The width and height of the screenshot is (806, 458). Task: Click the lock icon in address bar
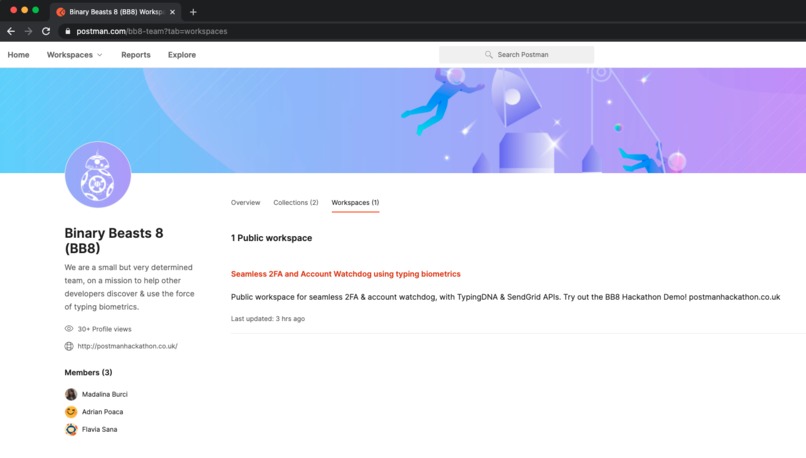pos(67,31)
